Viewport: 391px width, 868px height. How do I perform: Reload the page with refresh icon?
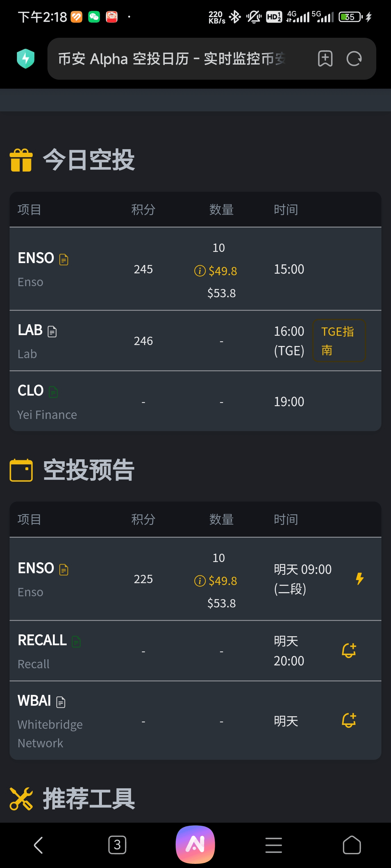[354, 59]
